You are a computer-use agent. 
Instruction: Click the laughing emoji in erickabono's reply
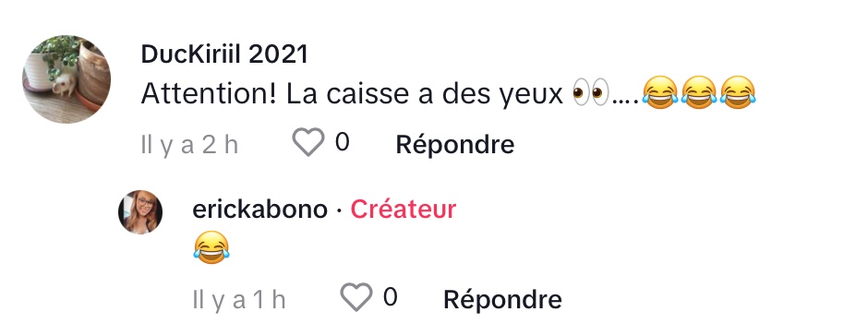click(211, 247)
